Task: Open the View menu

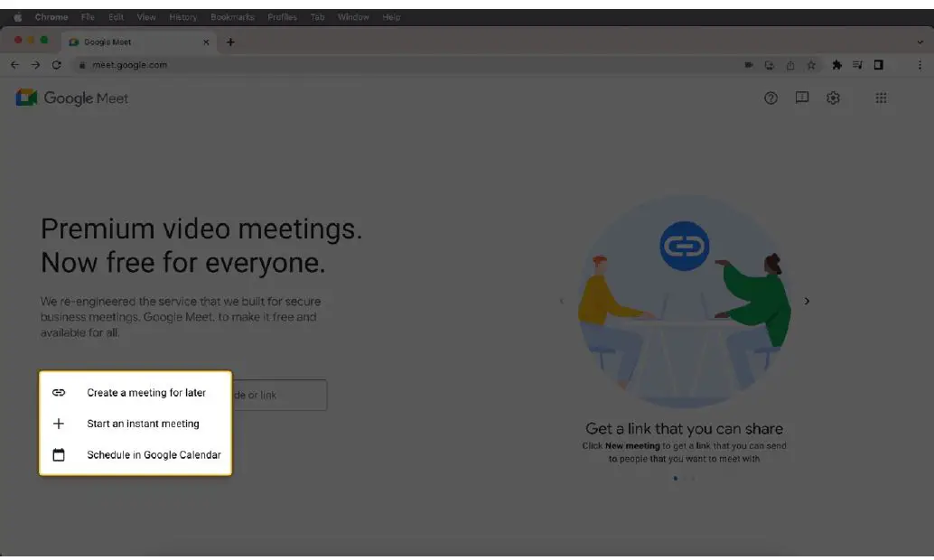Action: (146, 17)
